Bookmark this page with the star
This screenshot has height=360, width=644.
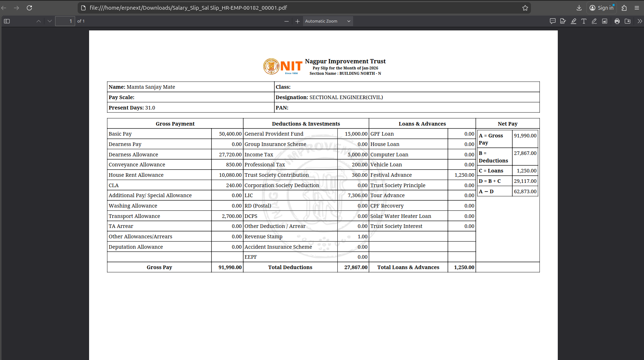click(525, 8)
